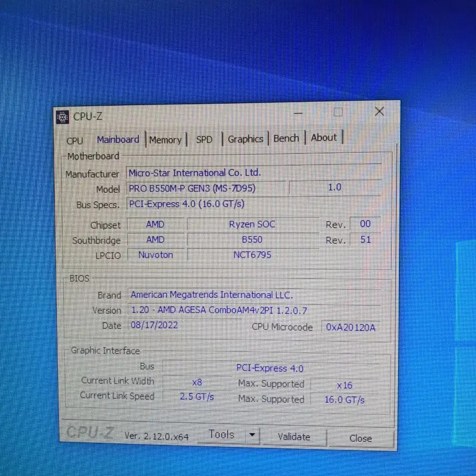Image resolution: width=476 pixels, height=476 pixels.
Task: Click the Tools button
Action: 222,434
